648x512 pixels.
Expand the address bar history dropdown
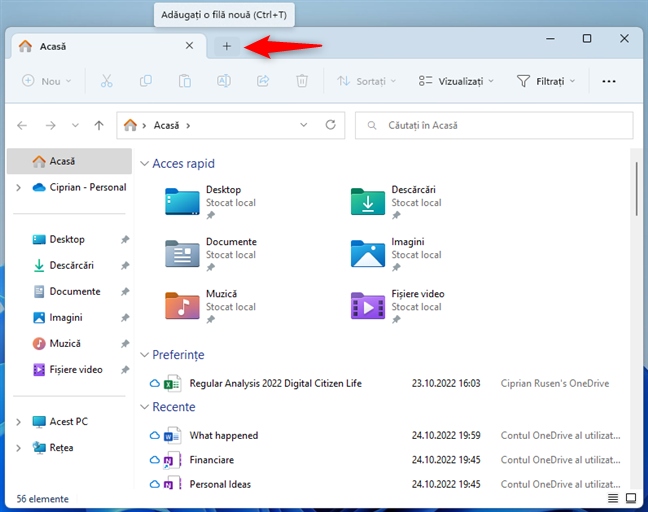point(304,125)
